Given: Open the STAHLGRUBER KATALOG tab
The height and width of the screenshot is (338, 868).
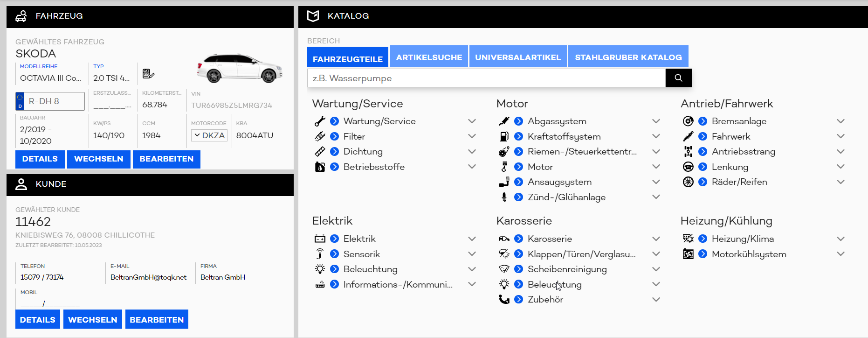Looking at the screenshot, I should tap(628, 57).
